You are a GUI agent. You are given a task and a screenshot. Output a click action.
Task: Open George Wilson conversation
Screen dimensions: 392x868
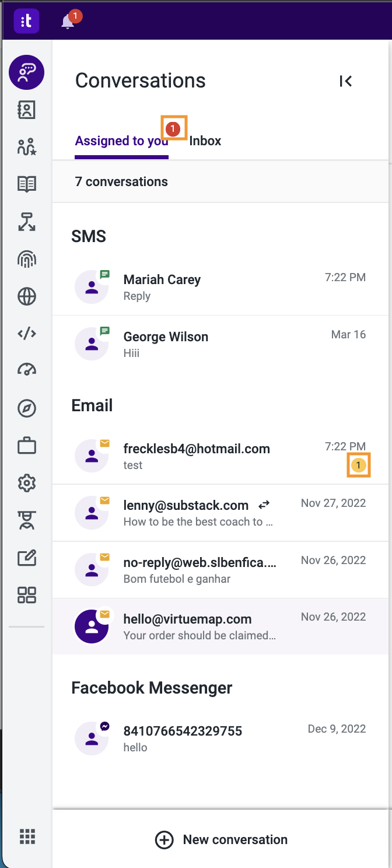(220, 344)
